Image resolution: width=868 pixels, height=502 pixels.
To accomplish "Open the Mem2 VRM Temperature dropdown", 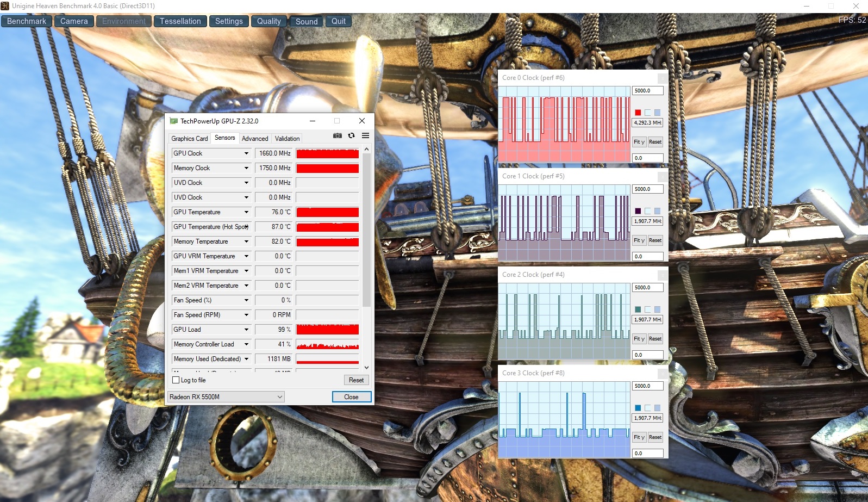I will (246, 286).
